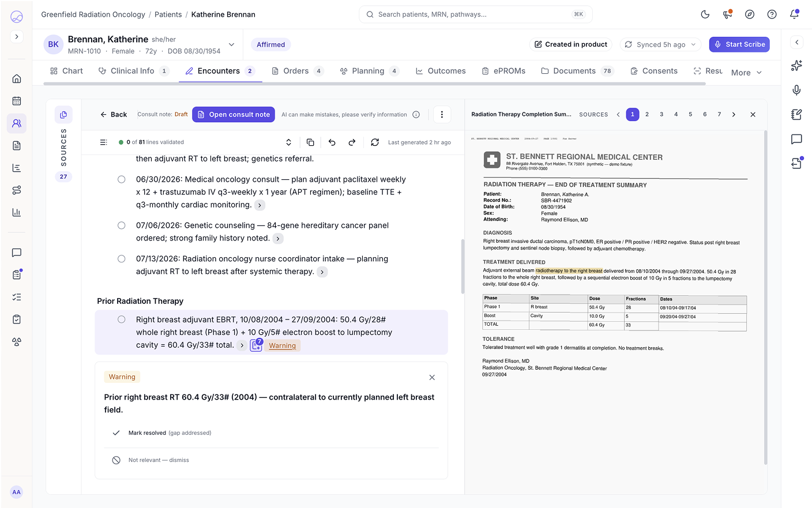Click comment bubble icon in right rail
This screenshot has width=812, height=508.
[796, 139]
